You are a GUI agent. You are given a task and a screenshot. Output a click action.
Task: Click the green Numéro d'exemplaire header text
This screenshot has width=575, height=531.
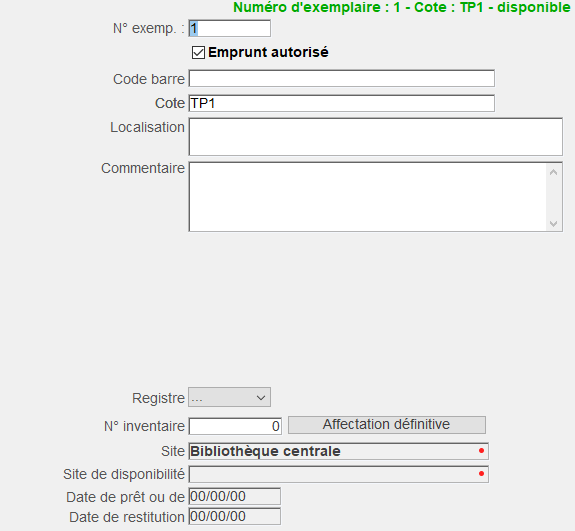click(x=402, y=7)
